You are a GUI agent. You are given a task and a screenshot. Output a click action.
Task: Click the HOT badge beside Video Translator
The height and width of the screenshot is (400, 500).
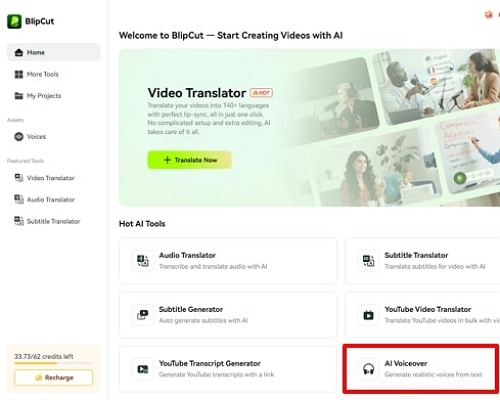tap(262, 93)
